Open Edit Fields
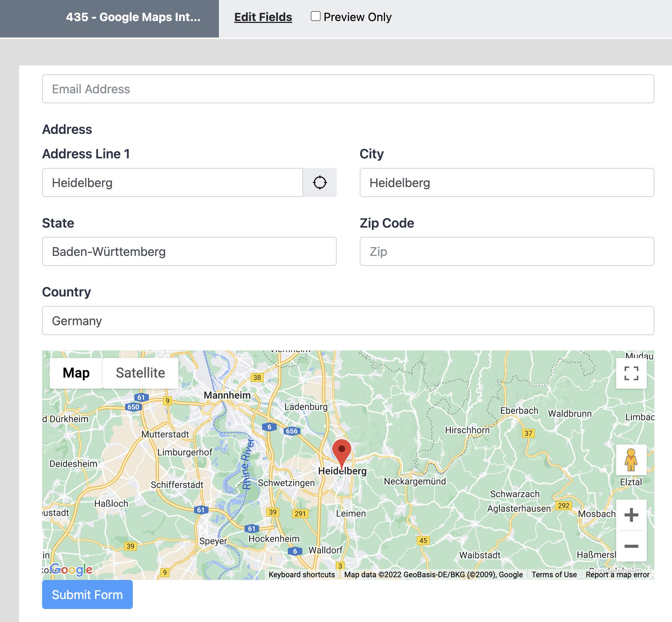This screenshot has width=672, height=622. [x=263, y=17]
